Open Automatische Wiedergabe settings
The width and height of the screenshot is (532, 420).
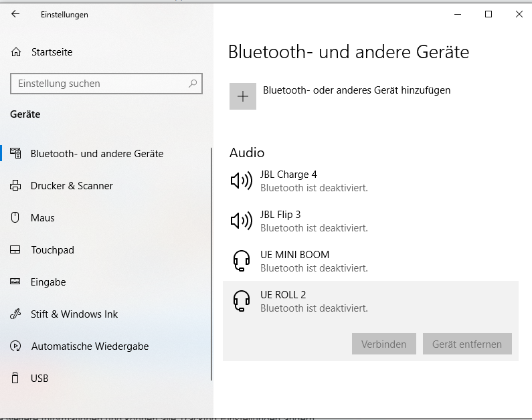90,346
